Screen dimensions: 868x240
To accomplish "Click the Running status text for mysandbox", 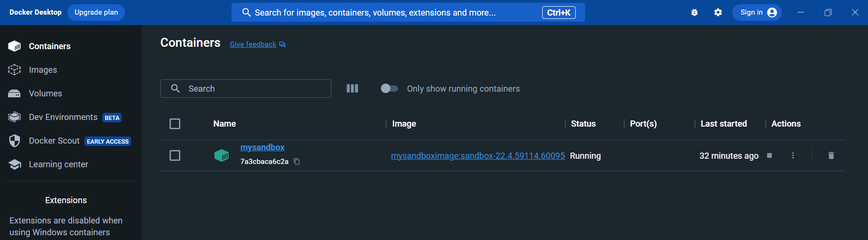I will [x=585, y=156].
